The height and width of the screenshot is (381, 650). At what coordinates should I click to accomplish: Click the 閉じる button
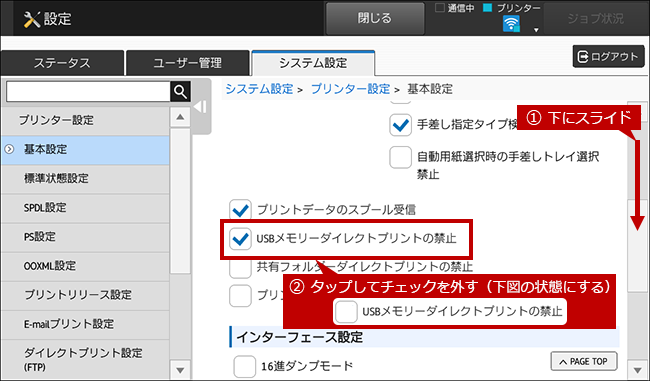coord(375,18)
